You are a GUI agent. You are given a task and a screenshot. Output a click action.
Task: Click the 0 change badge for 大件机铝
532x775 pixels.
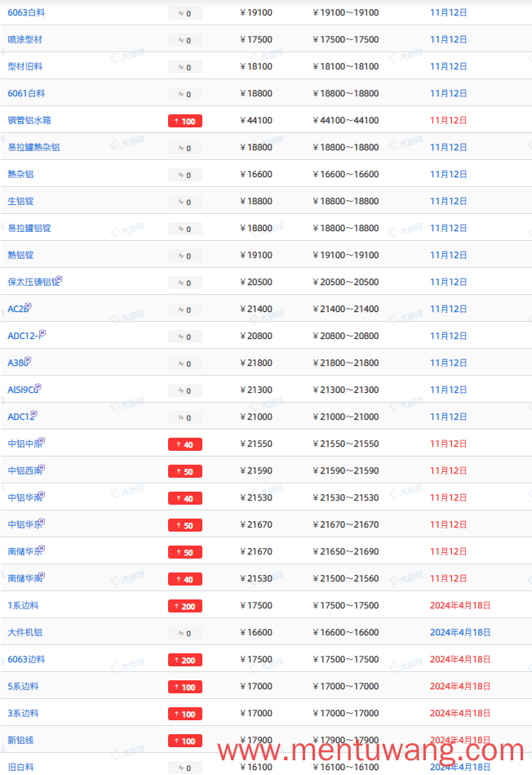185,633
